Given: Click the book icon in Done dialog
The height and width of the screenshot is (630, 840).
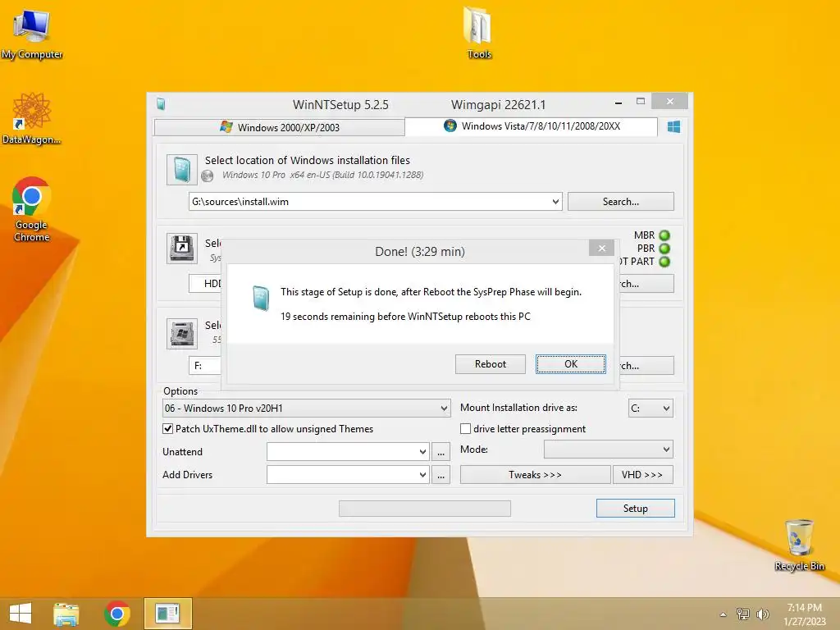Looking at the screenshot, I should (x=260, y=298).
